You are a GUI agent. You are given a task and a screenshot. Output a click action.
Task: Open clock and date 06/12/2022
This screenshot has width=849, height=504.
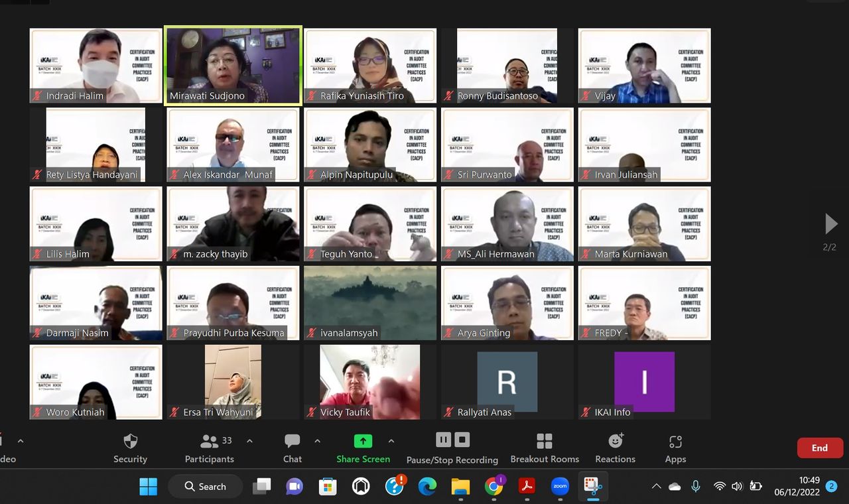coord(797,486)
